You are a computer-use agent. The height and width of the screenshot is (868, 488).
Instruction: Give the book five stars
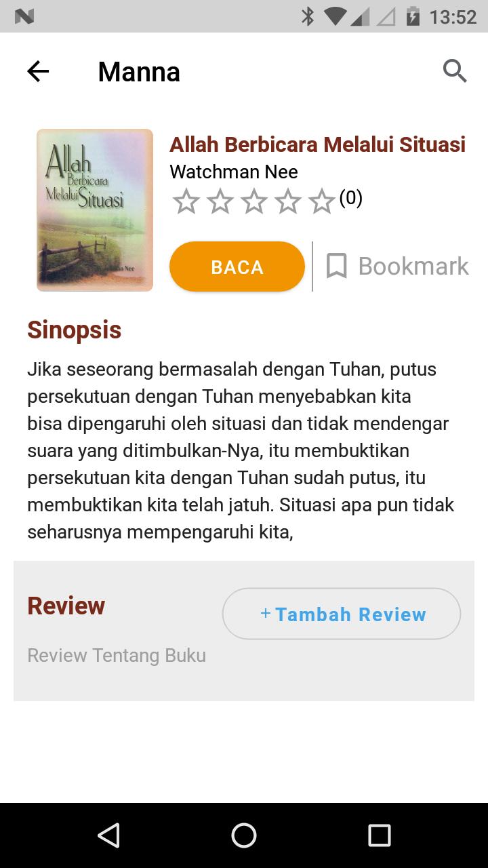pos(321,201)
